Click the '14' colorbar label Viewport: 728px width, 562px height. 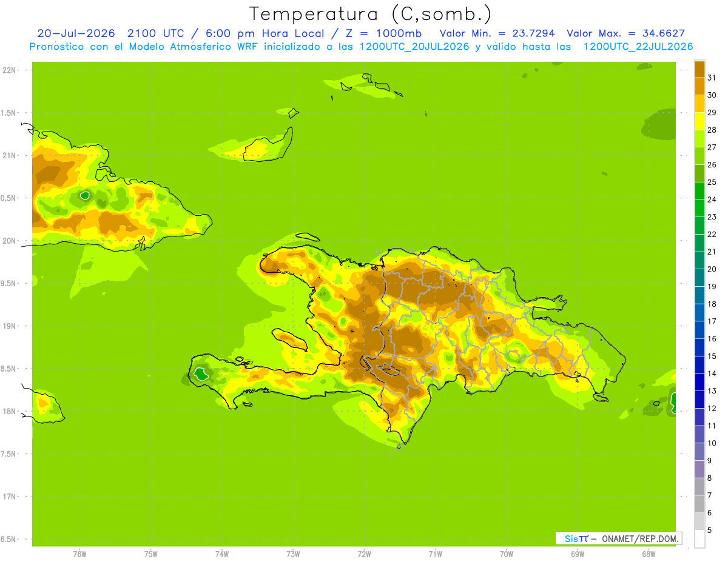point(712,373)
